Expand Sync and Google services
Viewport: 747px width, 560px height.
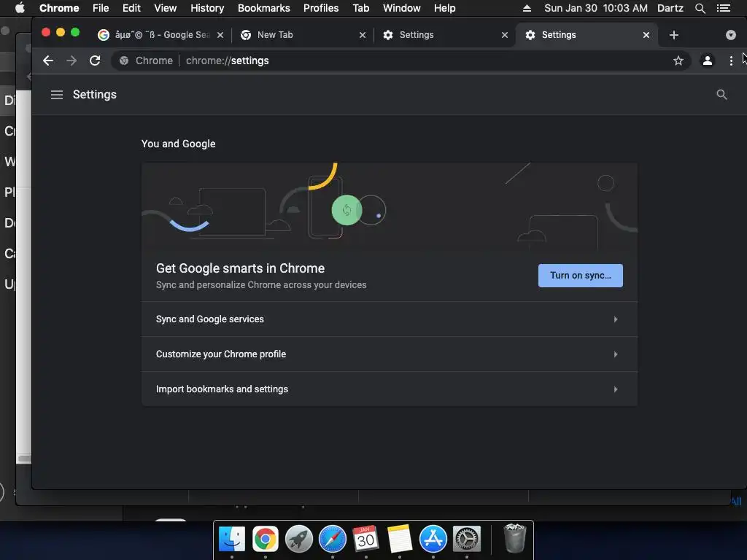pos(390,319)
